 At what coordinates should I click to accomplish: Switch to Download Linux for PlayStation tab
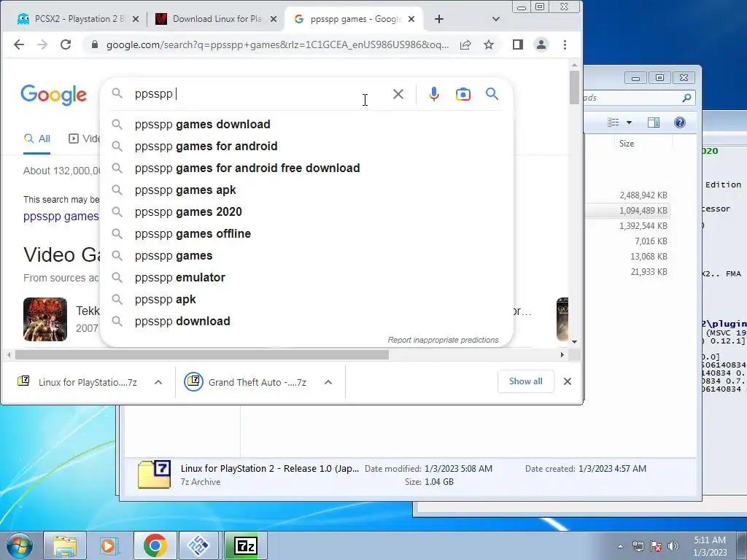coord(217,19)
